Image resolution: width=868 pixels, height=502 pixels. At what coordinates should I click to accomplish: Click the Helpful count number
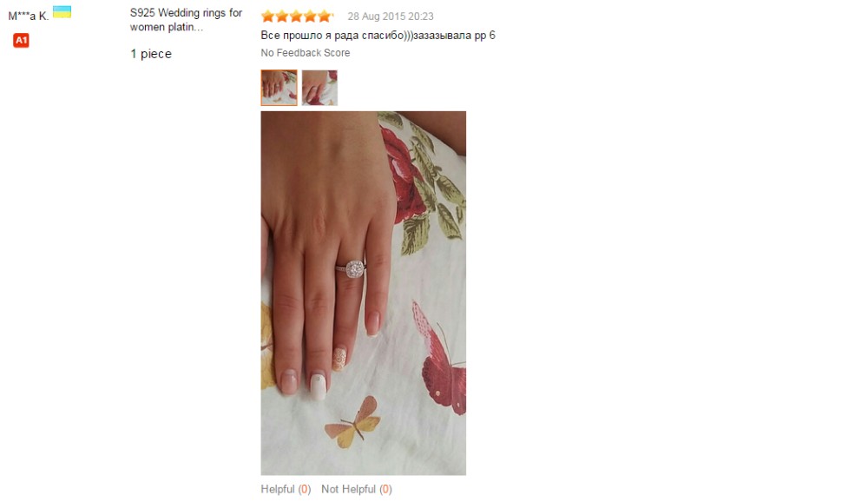point(305,489)
